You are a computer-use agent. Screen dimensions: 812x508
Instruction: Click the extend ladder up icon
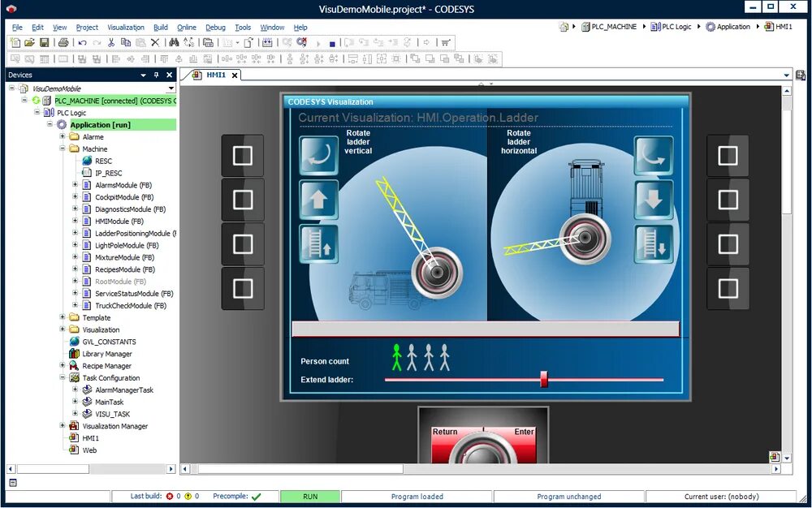318,244
